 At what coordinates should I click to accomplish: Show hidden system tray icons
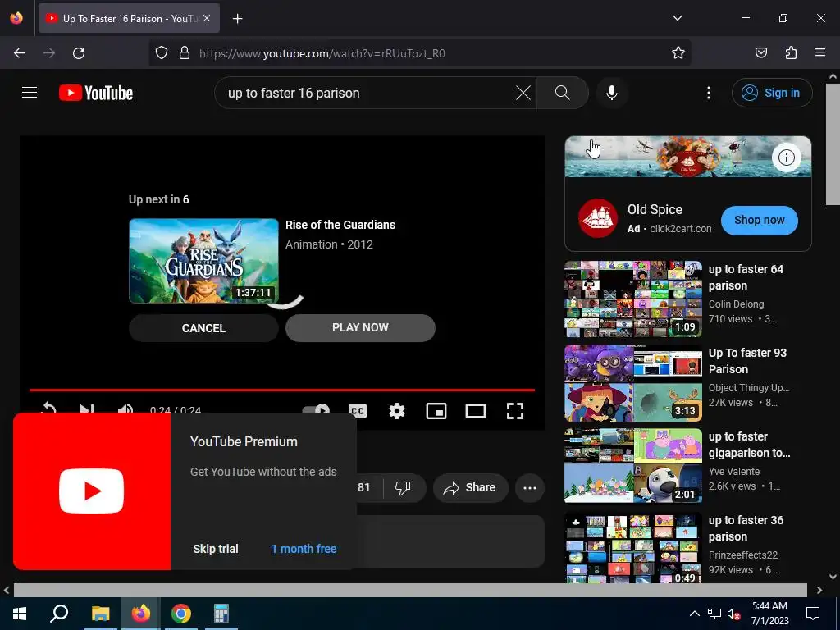pyautogui.click(x=694, y=614)
